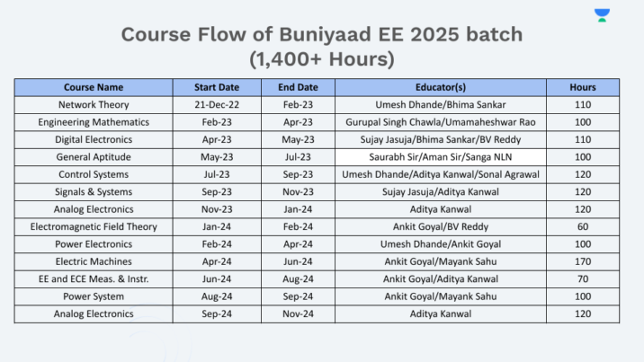Click the highlighted Saurabh Sir educator cell

(x=440, y=157)
